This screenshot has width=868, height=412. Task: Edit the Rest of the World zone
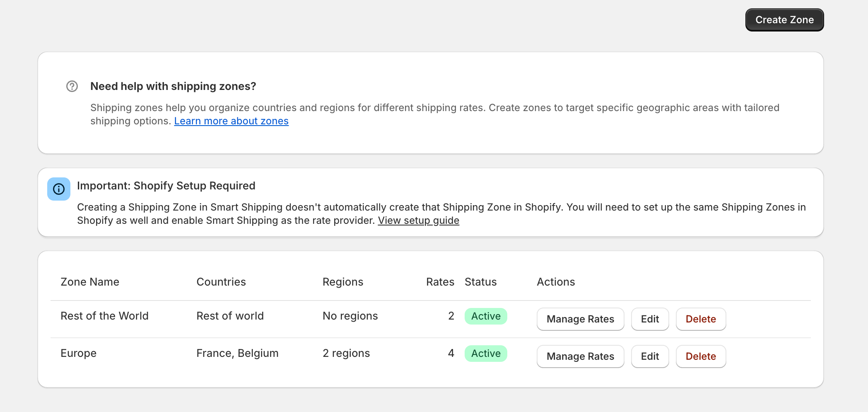click(x=650, y=319)
